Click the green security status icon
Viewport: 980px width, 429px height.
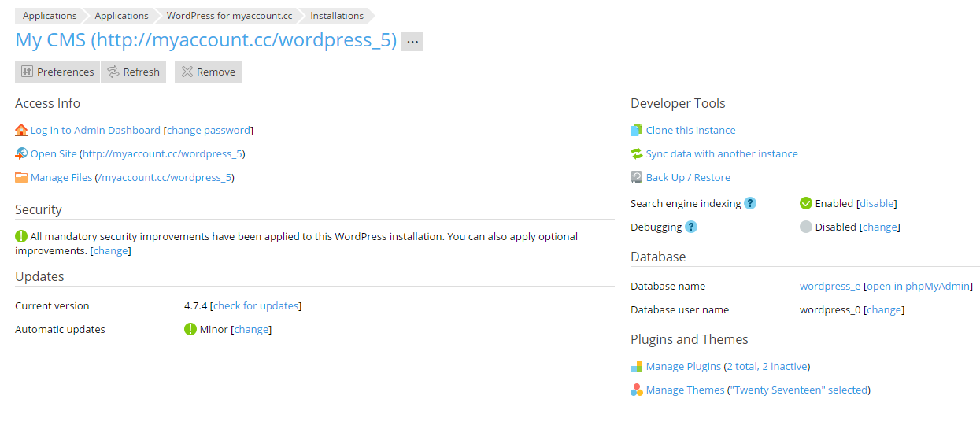[21, 236]
